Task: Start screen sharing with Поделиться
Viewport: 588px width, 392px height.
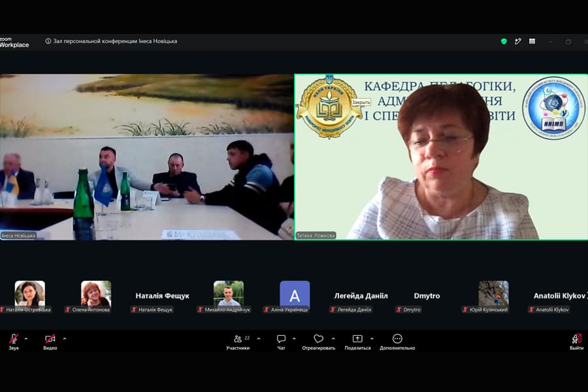Action: [x=357, y=342]
